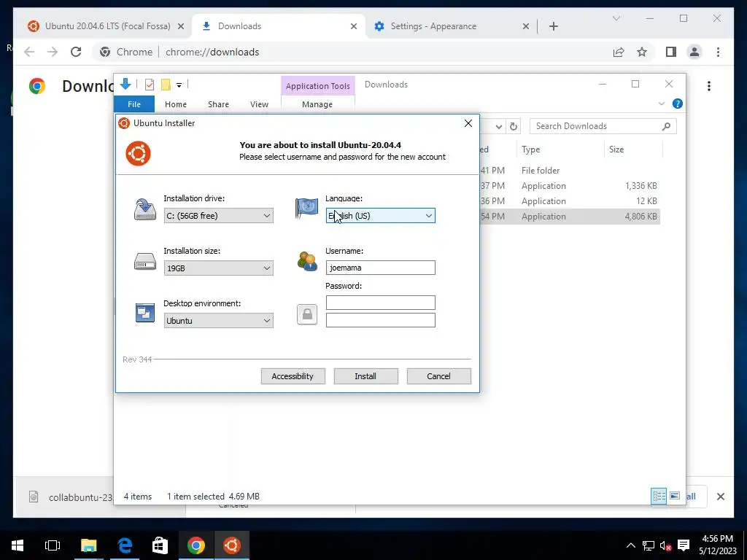Viewport: 747px width, 560px height.
Task: Reload the Chrome page
Action: click(76, 52)
